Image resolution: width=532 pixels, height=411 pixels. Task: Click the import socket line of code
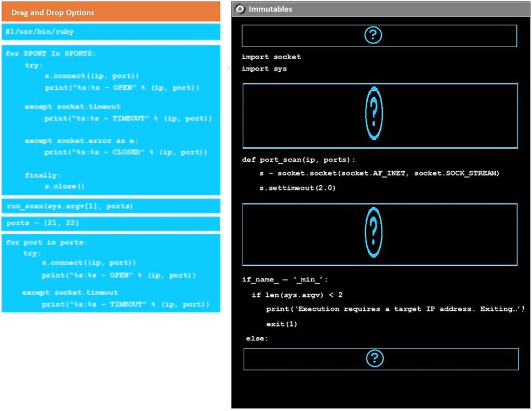pyautogui.click(x=270, y=57)
